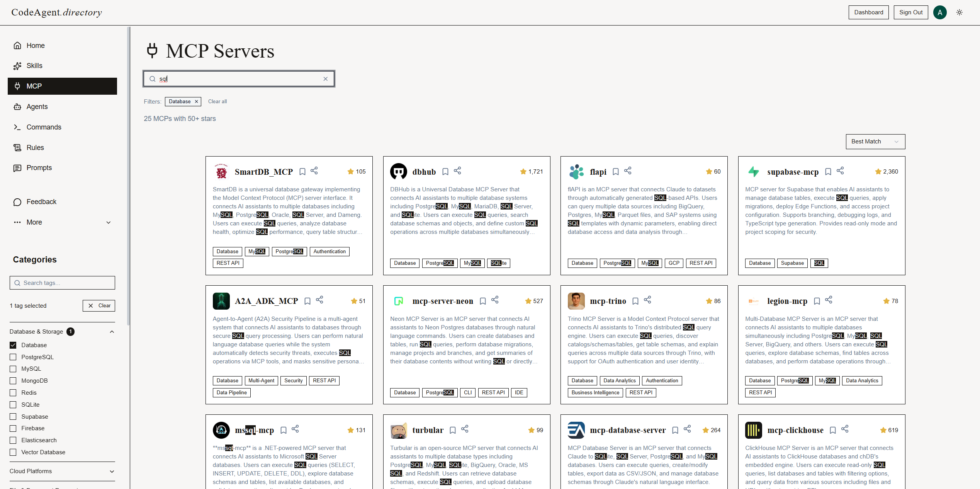Image resolution: width=980 pixels, height=489 pixels.
Task: Remove the Database filter chip
Action: pos(196,101)
